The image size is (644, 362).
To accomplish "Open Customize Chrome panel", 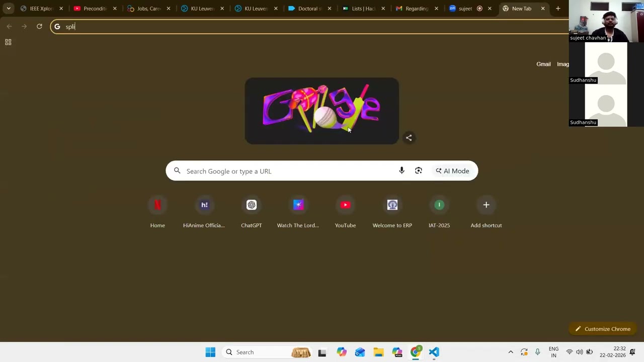I will click(603, 329).
